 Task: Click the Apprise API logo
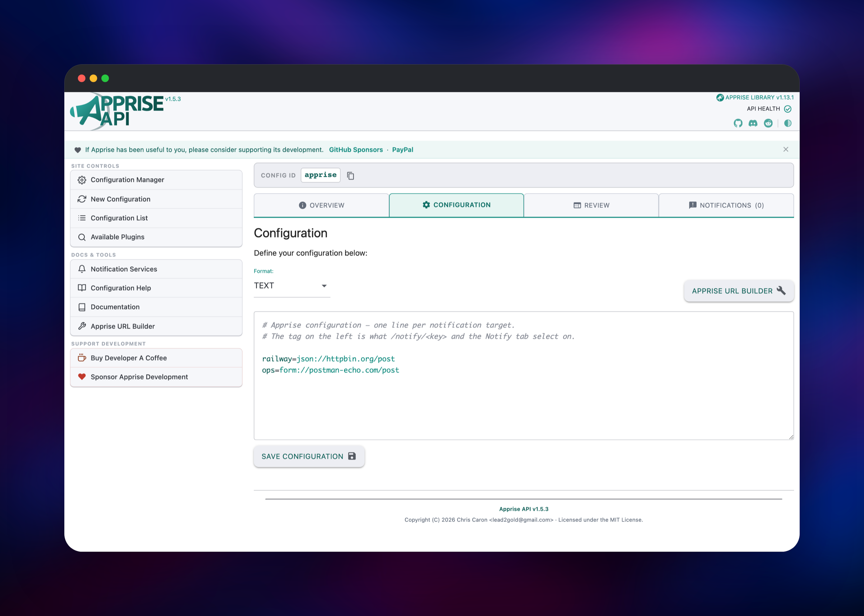coord(117,111)
